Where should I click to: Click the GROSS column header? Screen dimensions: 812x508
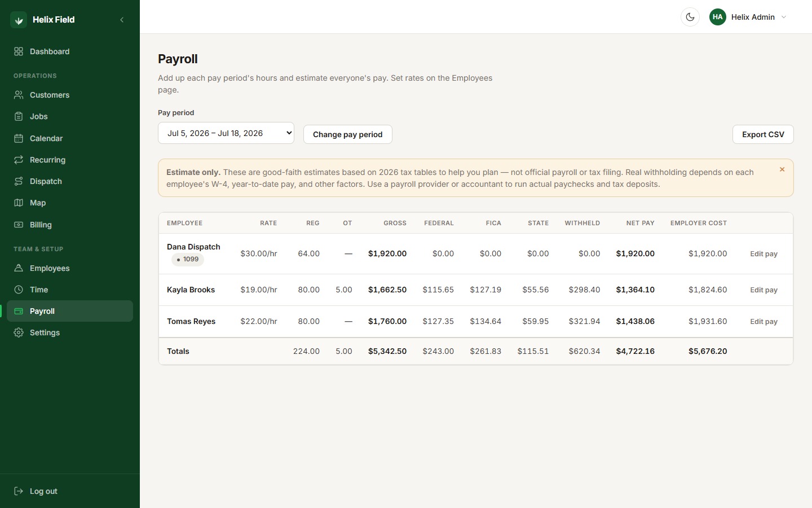[x=395, y=223]
